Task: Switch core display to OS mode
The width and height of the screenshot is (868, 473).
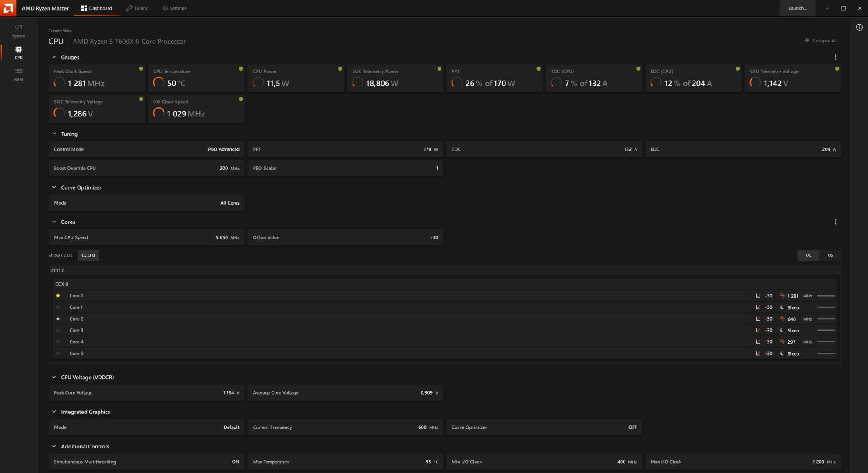Action: [830, 255]
